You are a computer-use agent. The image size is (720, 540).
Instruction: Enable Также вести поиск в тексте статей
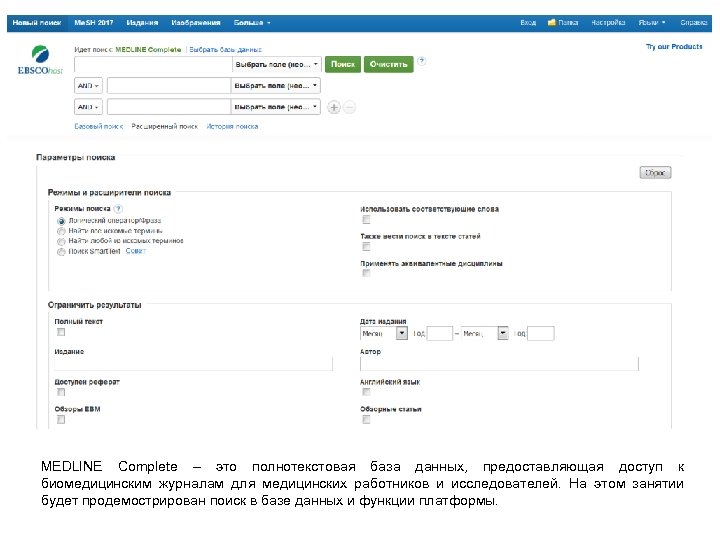(x=366, y=247)
